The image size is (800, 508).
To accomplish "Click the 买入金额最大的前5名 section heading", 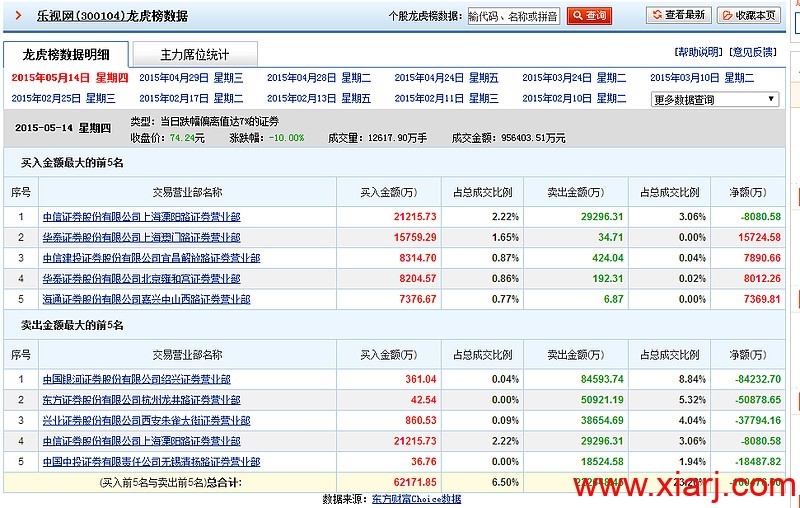I will tap(72, 163).
